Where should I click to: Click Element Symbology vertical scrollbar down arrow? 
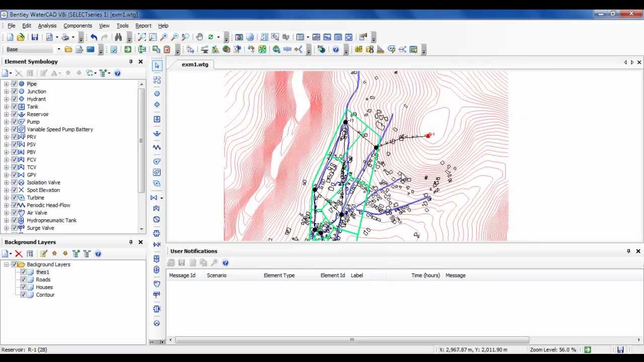tap(141, 229)
